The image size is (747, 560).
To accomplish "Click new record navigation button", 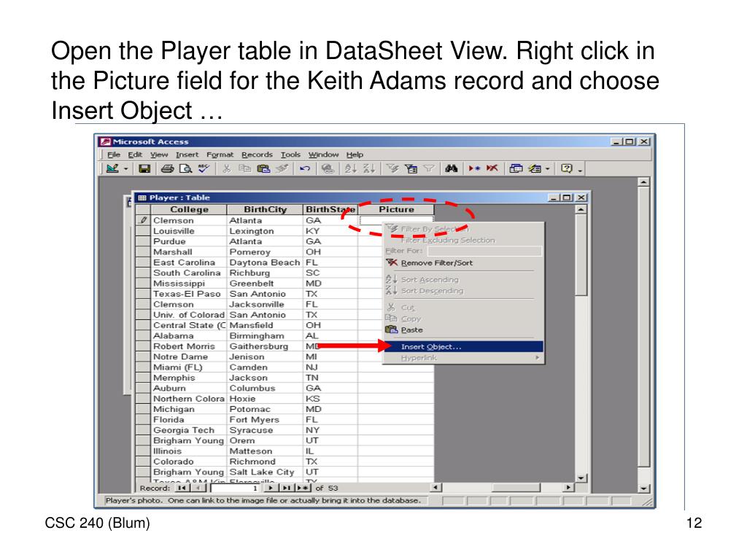I will point(302,488).
